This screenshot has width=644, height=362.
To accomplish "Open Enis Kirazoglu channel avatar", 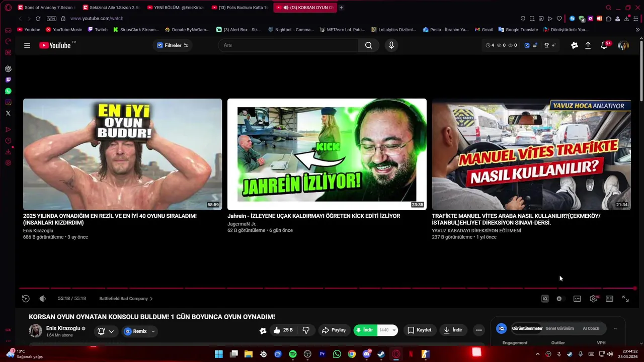I will pos(35,331).
